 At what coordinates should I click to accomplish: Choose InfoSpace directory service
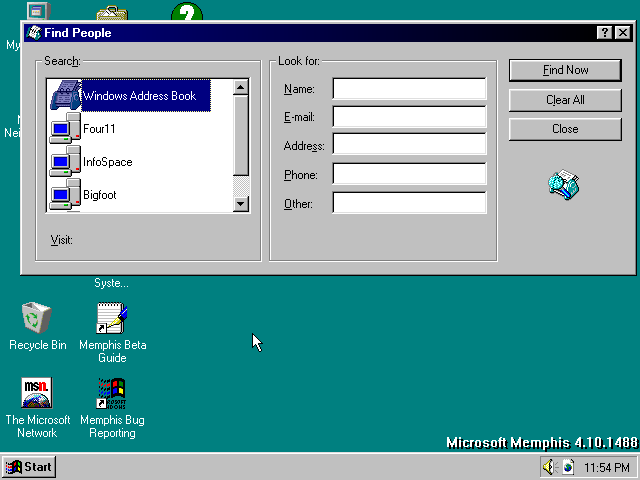click(108, 162)
